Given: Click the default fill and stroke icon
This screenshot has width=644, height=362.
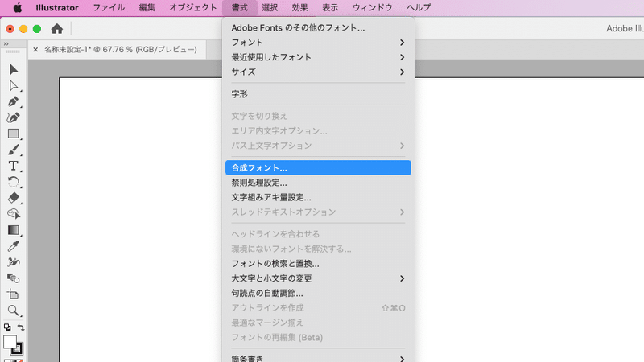Looking at the screenshot, I should pos(7,327).
